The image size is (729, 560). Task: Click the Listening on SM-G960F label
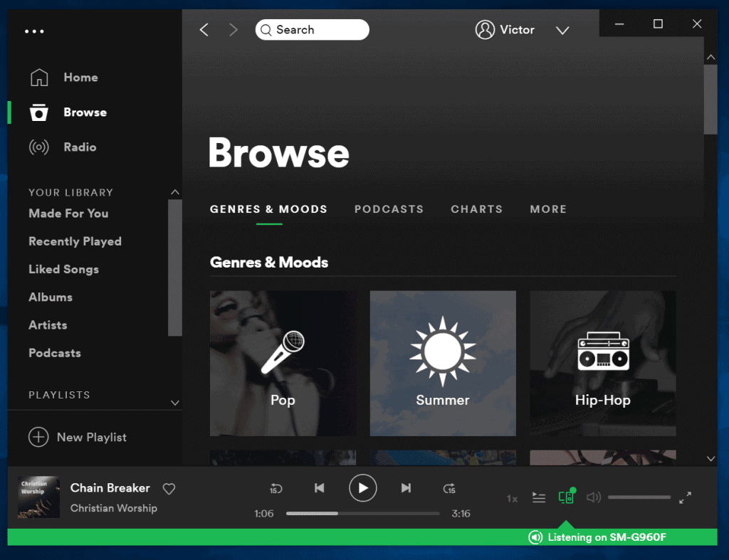tap(607, 537)
